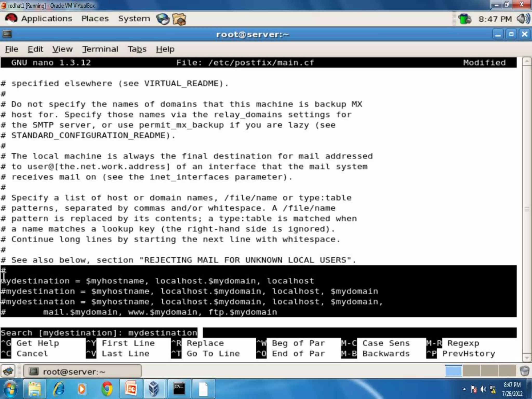Open the System menu in the top panel
The image size is (532, 399).
pos(134,19)
